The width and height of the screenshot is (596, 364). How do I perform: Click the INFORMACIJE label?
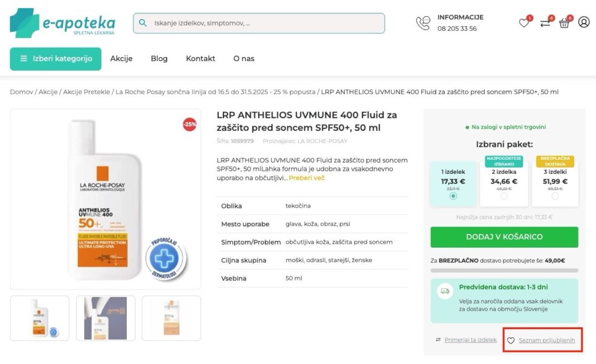click(460, 17)
